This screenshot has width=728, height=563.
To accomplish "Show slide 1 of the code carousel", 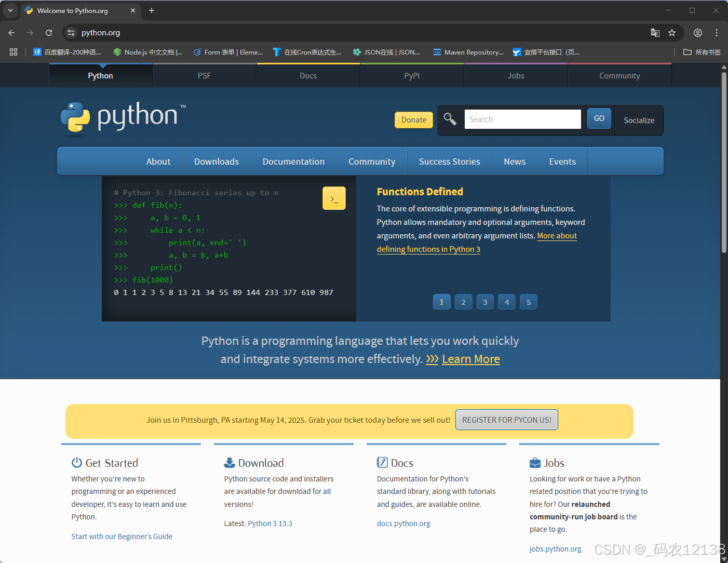I will 441,302.
